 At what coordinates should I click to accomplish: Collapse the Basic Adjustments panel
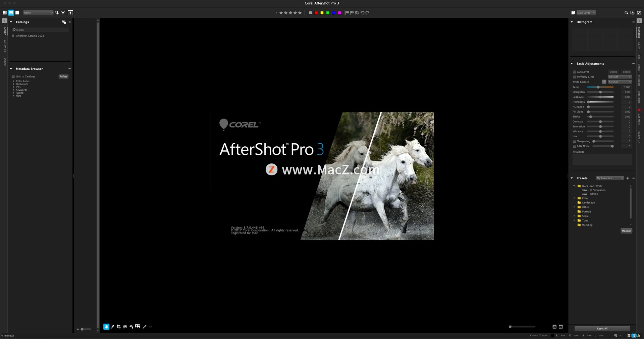pos(572,64)
